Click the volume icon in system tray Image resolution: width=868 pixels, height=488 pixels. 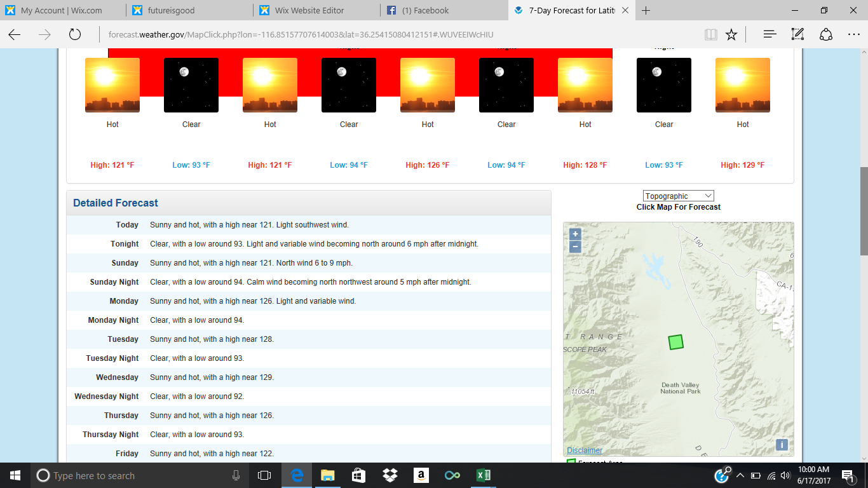pyautogui.click(x=787, y=475)
